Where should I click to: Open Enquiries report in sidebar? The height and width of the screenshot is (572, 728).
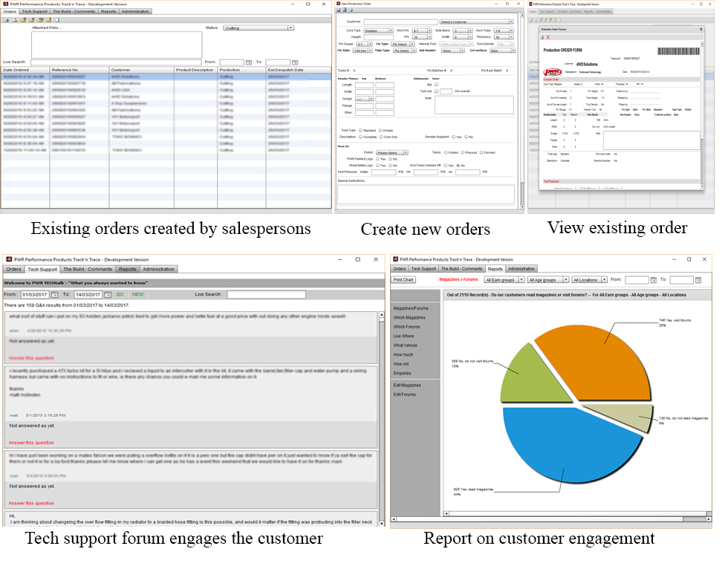[x=402, y=373]
